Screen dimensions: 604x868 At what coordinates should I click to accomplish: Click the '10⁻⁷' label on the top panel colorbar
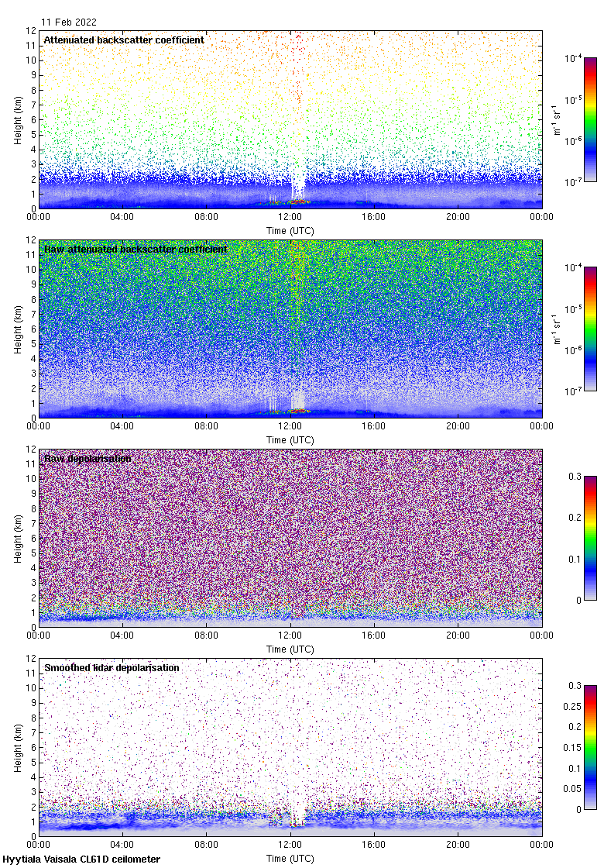(572, 182)
